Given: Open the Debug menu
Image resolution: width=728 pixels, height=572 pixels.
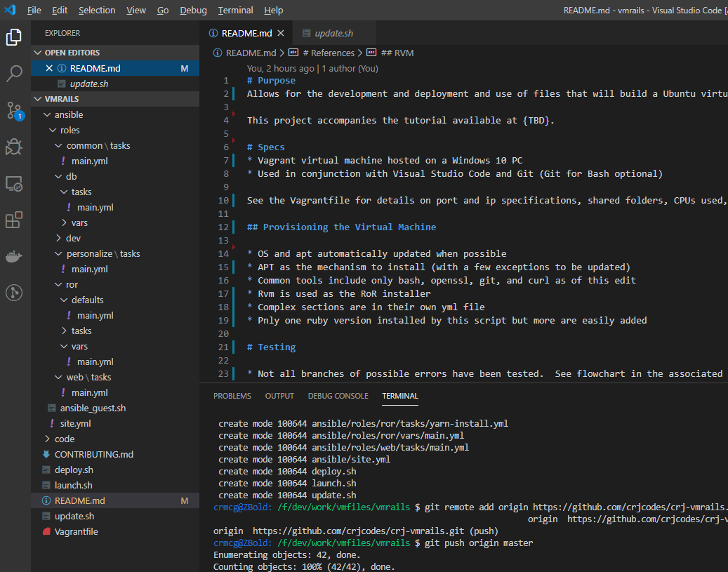Looking at the screenshot, I should [x=193, y=10].
